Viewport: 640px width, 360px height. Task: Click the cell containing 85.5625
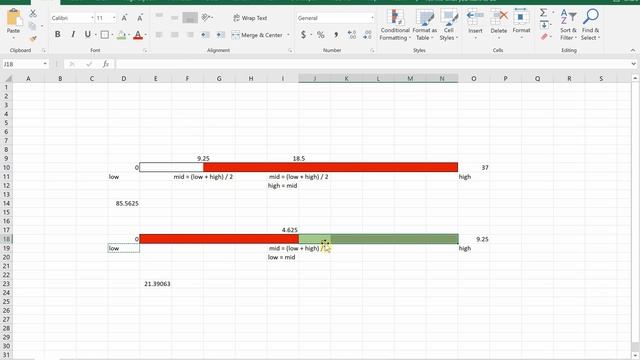pyautogui.click(x=124, y=203)
